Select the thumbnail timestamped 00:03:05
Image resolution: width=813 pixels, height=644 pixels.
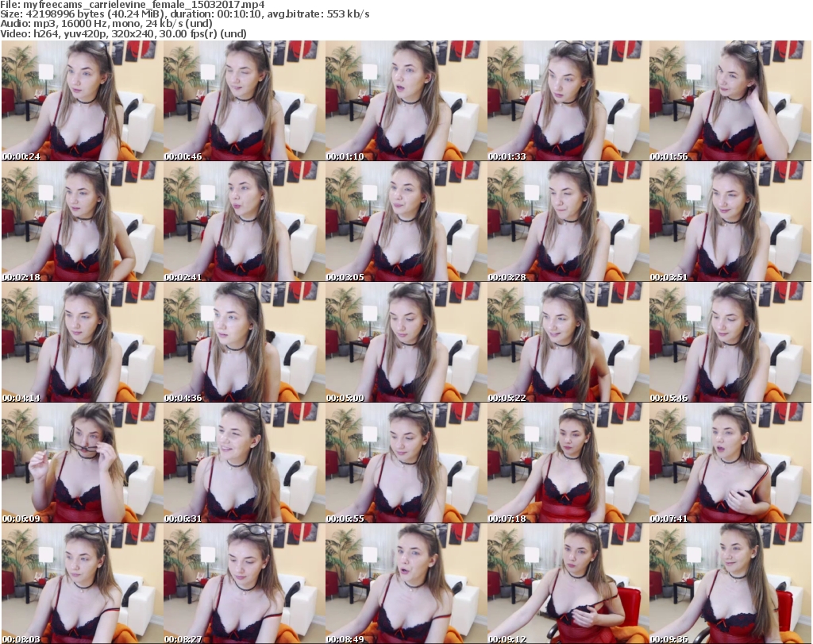[406, 221]
